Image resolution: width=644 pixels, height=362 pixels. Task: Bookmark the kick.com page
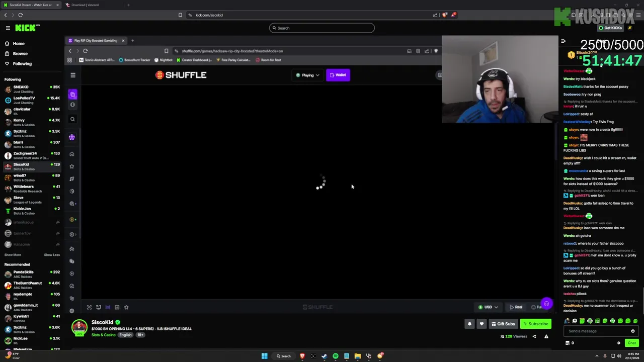coord(180,15)
